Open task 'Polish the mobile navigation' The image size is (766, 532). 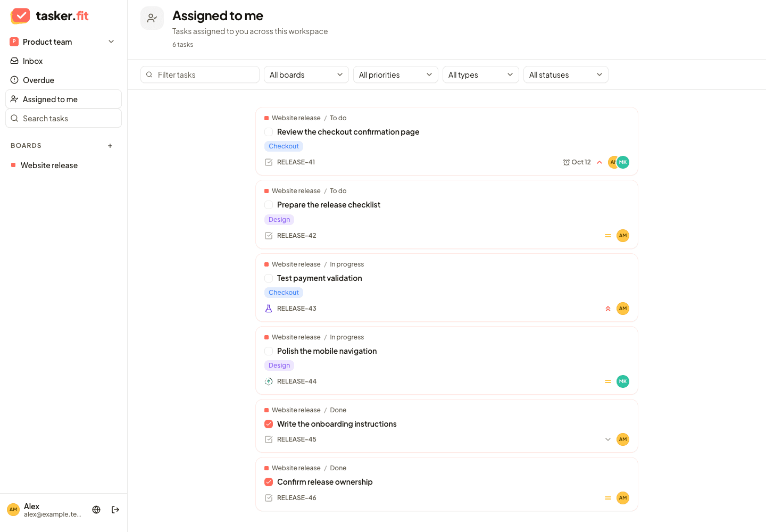click(327, 351)
